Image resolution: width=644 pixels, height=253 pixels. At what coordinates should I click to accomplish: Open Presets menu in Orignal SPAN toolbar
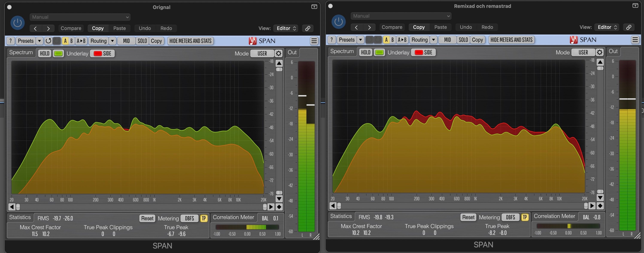(26, 41)
